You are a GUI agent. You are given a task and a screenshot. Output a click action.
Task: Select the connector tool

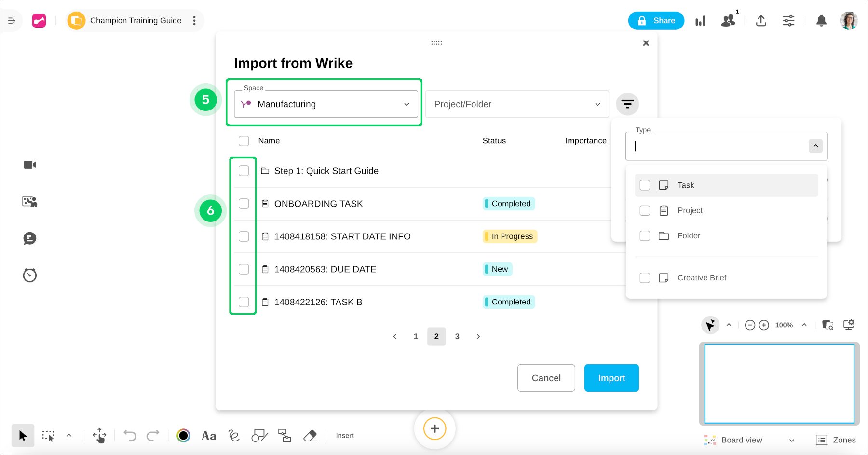(285, 436)
